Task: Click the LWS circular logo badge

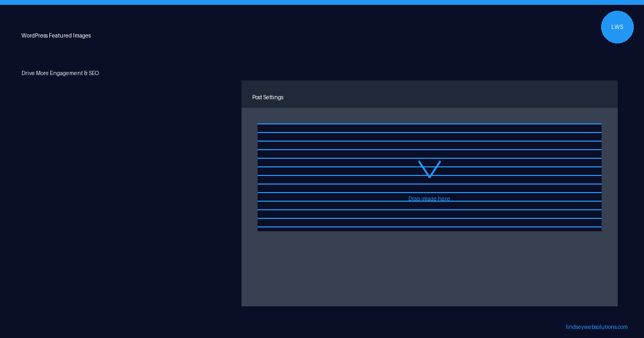Action: 617,27
